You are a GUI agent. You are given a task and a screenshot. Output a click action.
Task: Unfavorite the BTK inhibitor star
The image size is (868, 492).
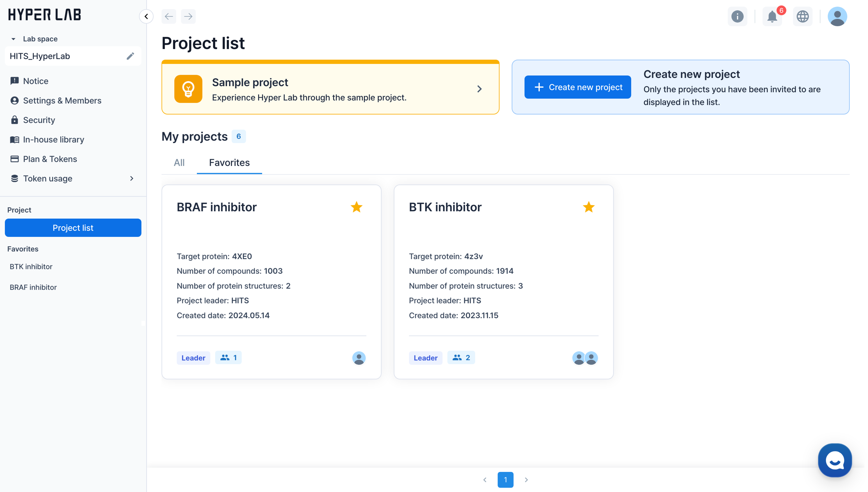point(588,207)
